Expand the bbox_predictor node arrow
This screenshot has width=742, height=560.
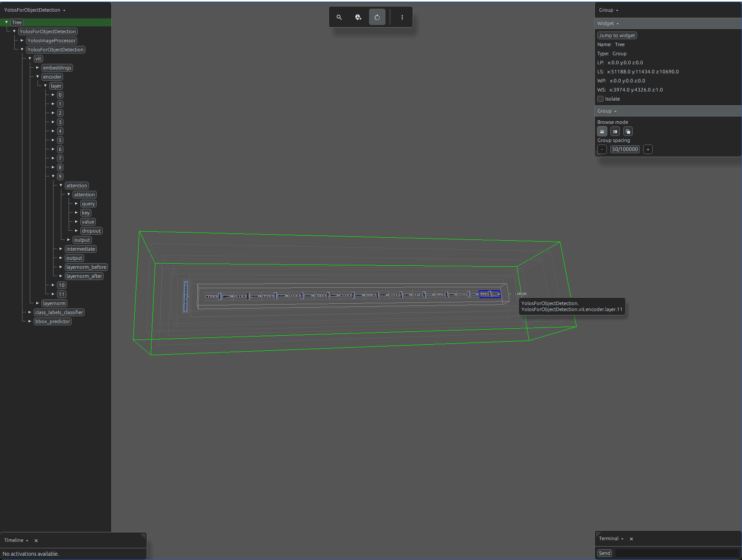(x=30, y=321)
